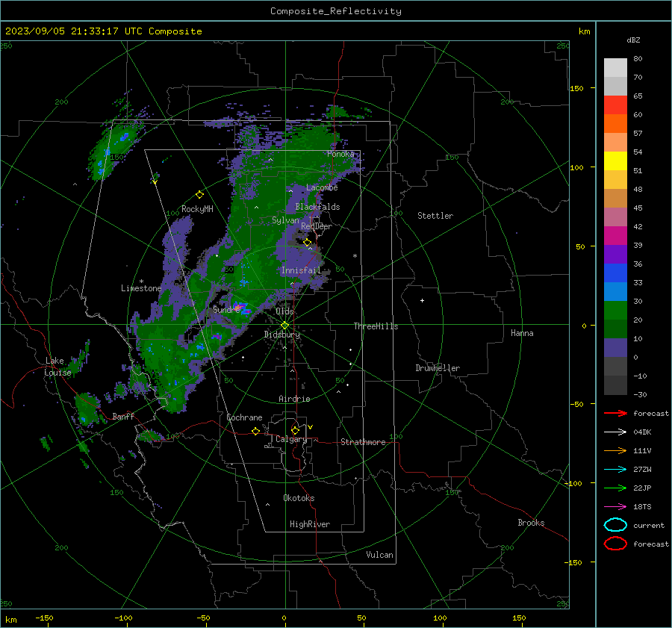
Task: Click the Limestone label
Action: (141, 288)
